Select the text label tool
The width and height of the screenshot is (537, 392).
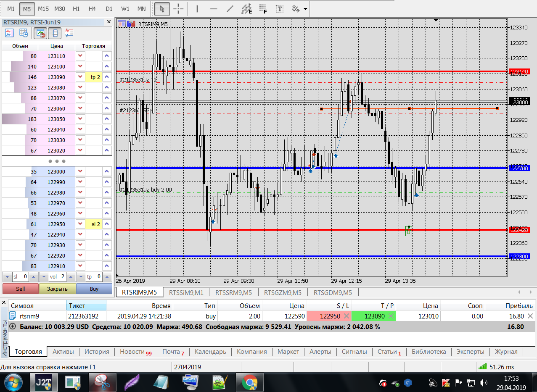279,8
